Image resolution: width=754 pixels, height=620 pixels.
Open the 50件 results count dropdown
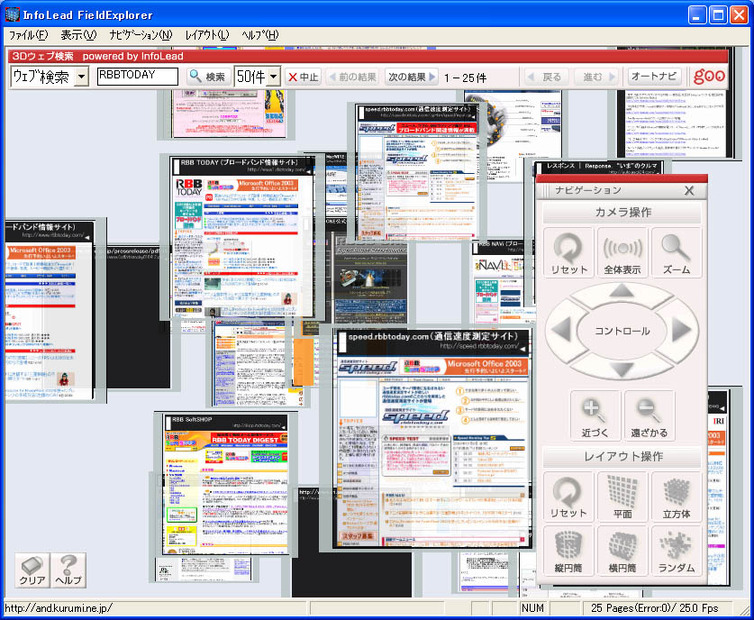coord(274,76)
